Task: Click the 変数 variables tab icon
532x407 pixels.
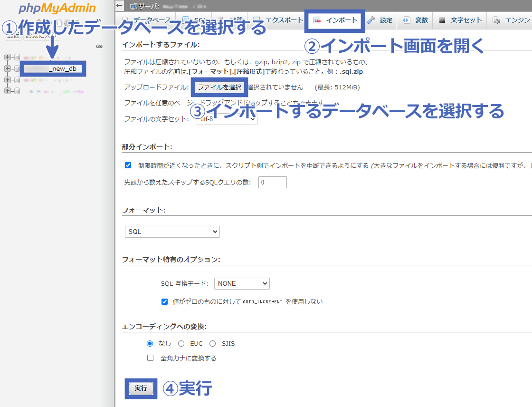Action: pos(406,20)
